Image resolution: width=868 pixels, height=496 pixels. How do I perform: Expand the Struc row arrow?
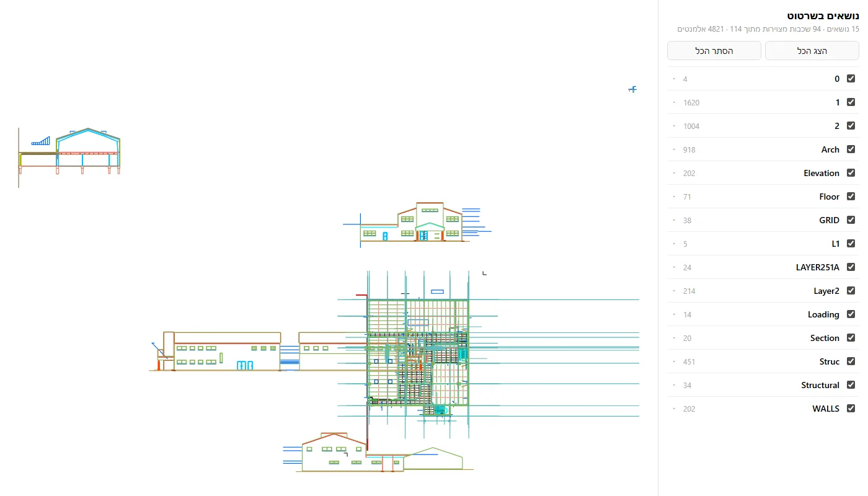coord(674,361)
